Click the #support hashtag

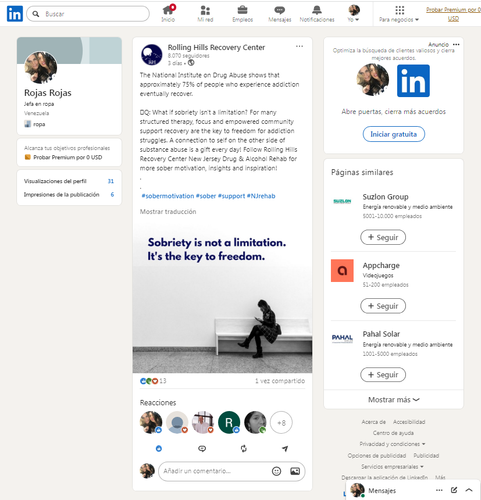pos(231,196)
